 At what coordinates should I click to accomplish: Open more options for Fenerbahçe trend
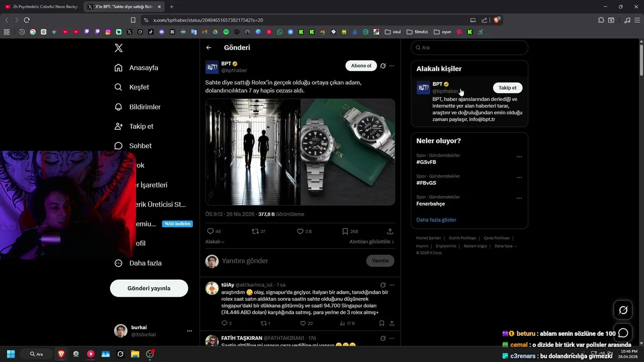(x=519, y=198)
